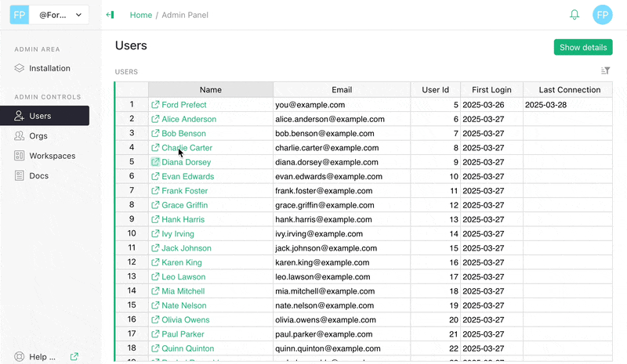
Task: Click the email cell for Karen King
Action: [342, 262]
